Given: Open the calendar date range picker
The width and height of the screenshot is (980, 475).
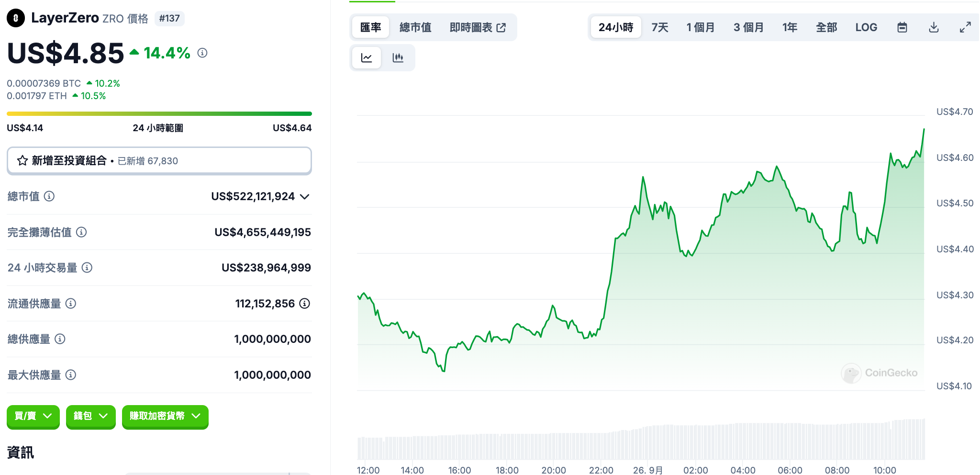Looking at the screenshot, I should (x=902, y=27).
